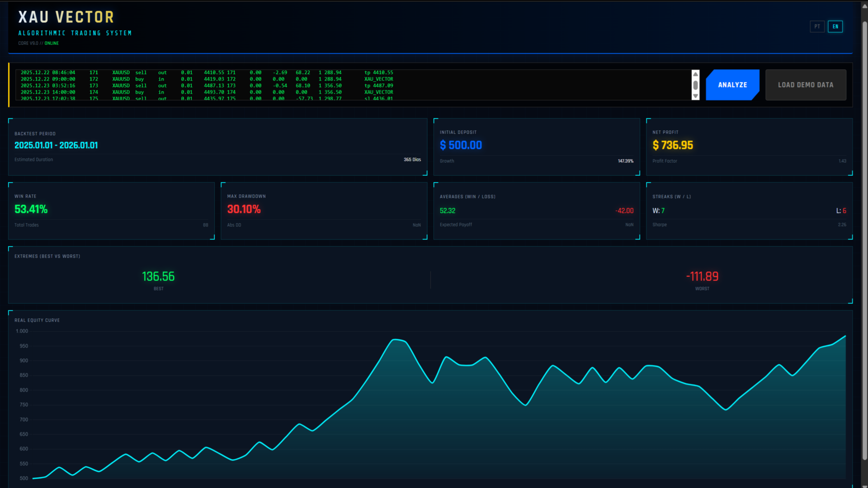Click the best trade value 136.56

point(158,277)
